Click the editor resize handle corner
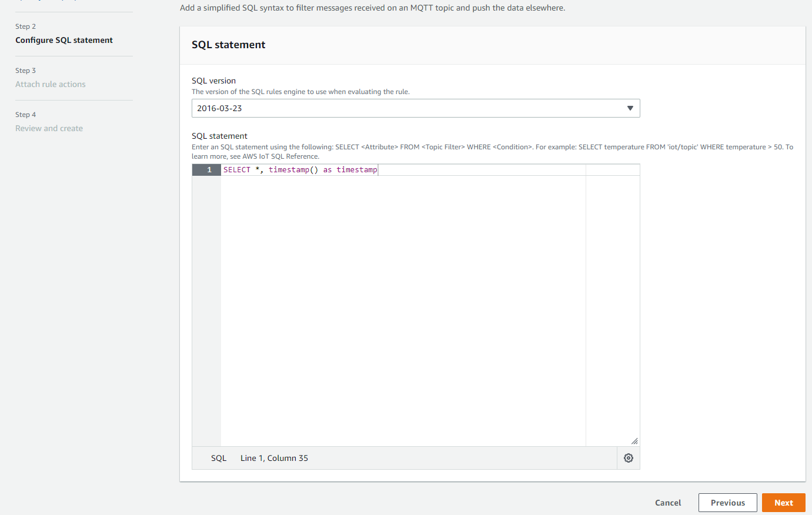812x515 pixels. [x=634, y=441]
